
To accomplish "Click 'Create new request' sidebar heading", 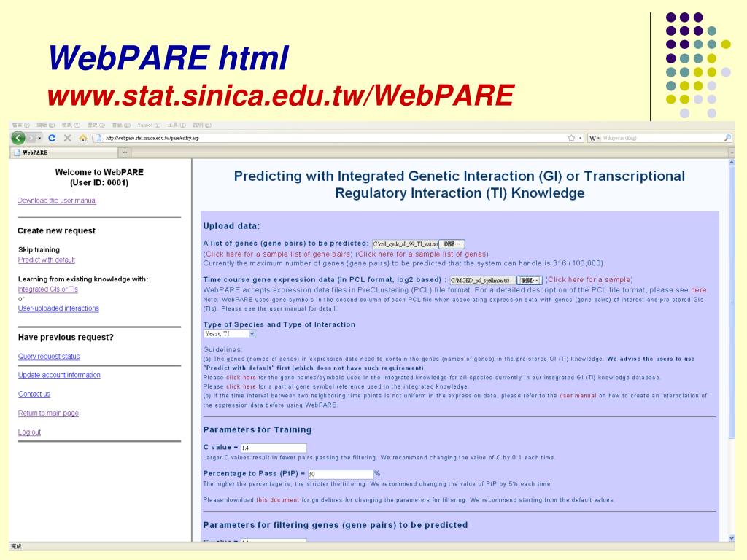I will [x=56, y=231].
